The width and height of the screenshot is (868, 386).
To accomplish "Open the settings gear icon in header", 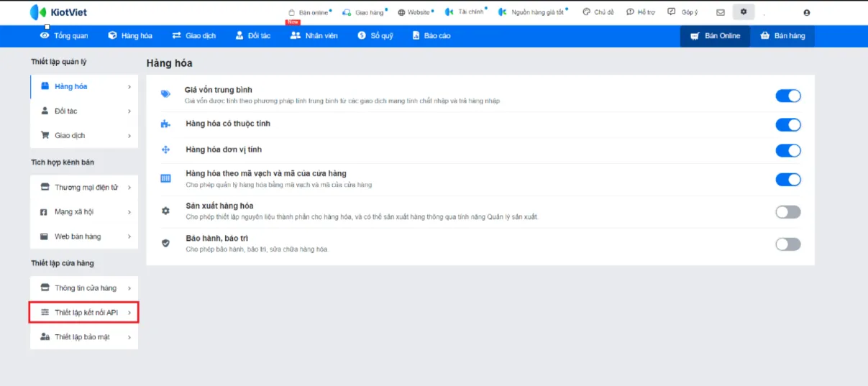I will point(743,12).
